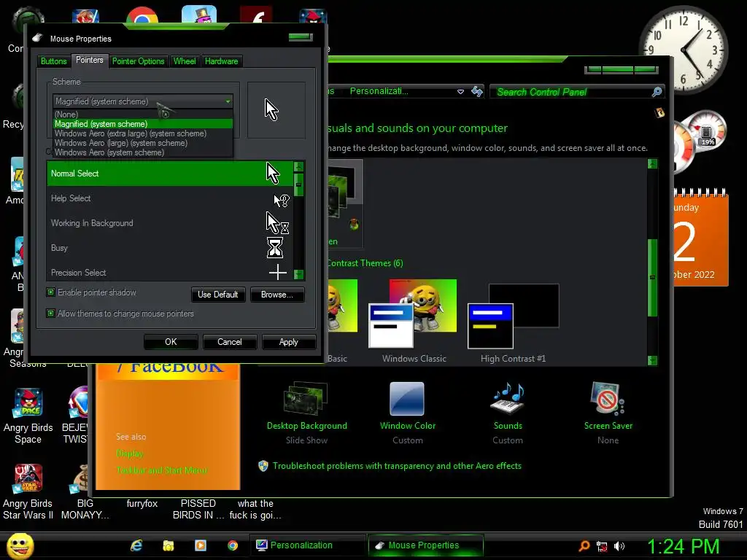Click the refresh arrows in address bar
This screenshot has width=747, height=560.
pyautogui.click(x=477, y=91)
